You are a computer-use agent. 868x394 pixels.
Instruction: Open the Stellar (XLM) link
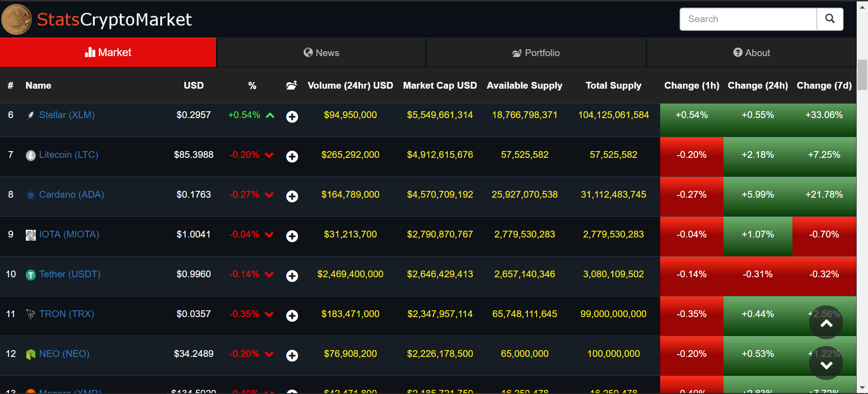click(67, 115)
